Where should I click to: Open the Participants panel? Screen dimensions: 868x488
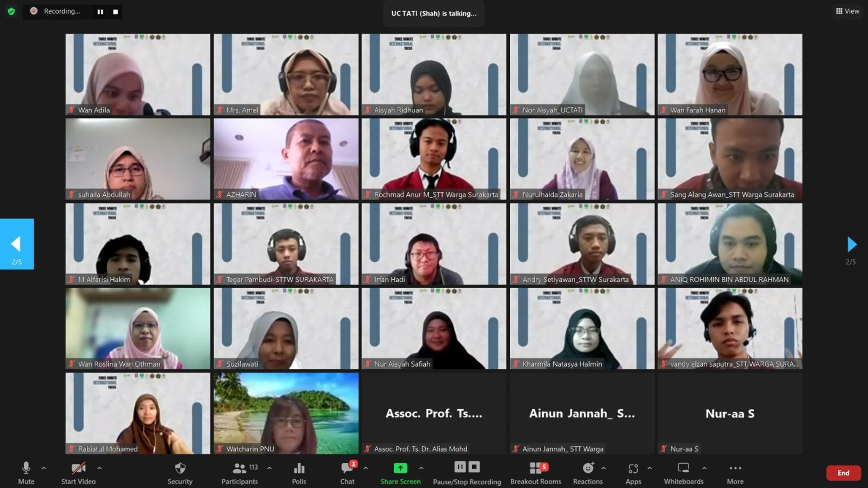click(240, 469)
